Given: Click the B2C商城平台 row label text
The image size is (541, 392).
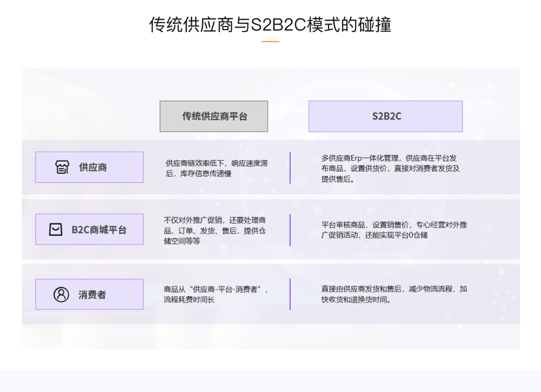Looking at the screenshot, I should click(x=99, y=230).
